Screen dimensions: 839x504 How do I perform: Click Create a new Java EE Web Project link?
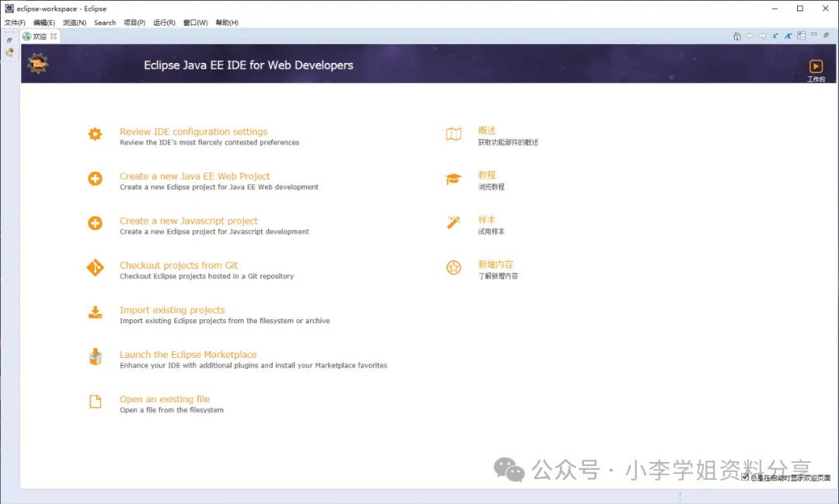pyautogui.click(x=195, y=176)
